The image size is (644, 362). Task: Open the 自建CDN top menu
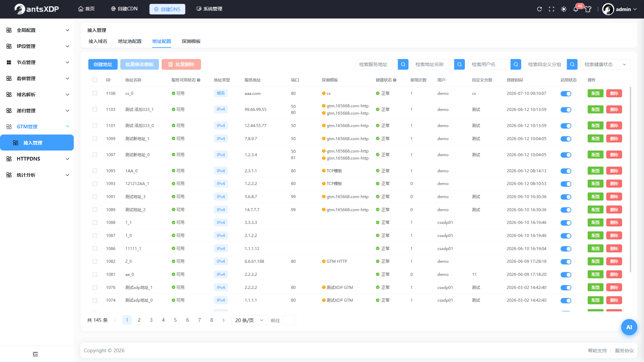click(124, 9)
